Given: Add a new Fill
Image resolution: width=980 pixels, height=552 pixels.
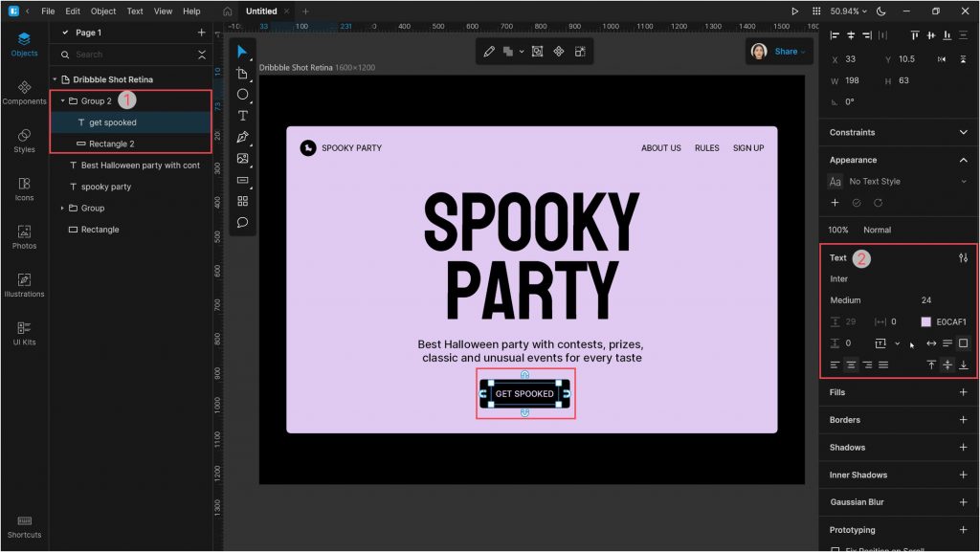Looking at the screenshot, I should [x=963, y=392].
